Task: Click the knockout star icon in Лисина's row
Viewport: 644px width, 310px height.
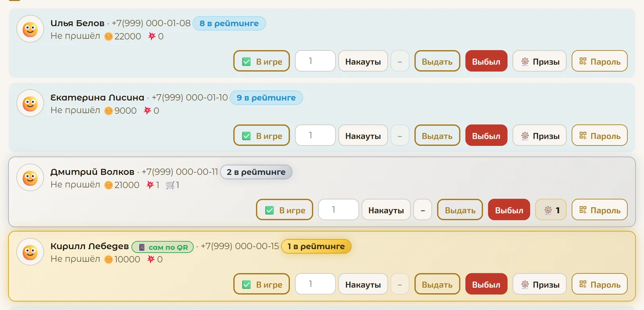Action: click(x=148, y=110)
